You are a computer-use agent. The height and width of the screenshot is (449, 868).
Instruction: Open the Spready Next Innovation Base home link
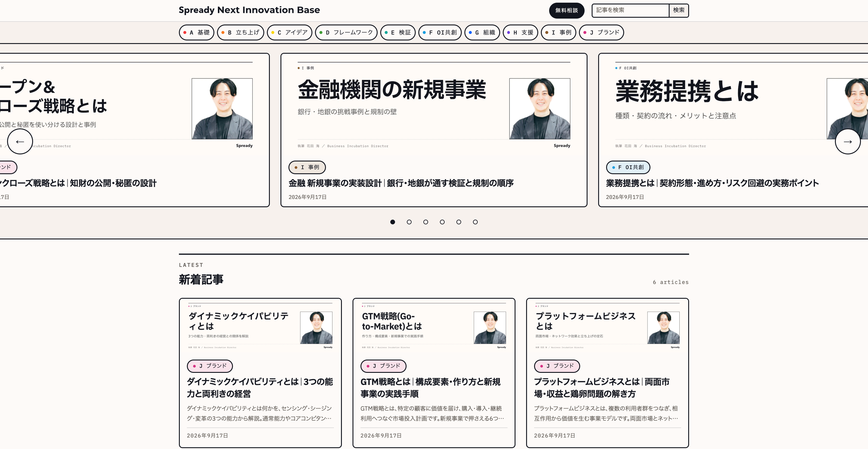coord(249,10)
